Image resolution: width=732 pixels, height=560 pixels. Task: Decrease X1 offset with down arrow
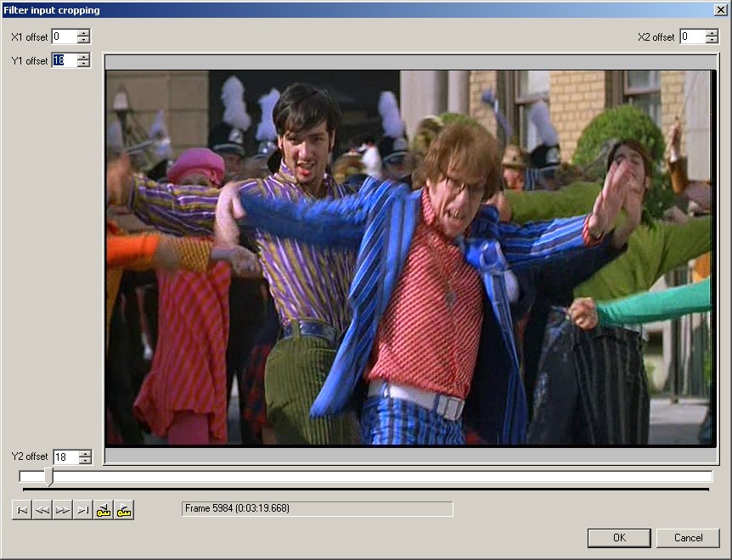click(83, 40)
